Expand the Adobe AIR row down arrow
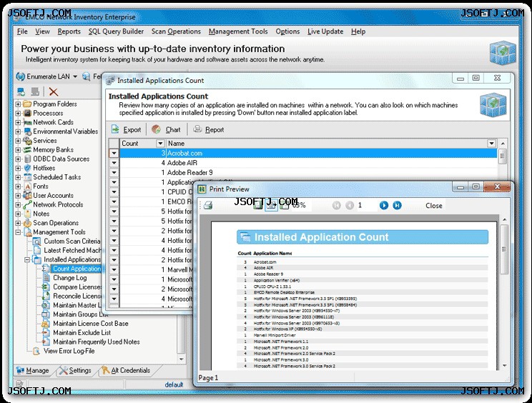This screenshot has height=403, width=532. point(114,163)
